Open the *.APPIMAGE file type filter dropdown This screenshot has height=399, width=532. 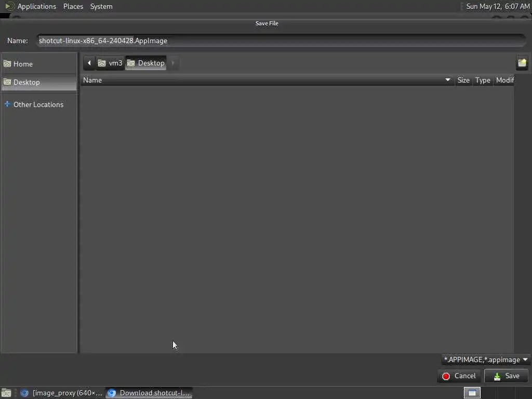click(x=486, y=360)
